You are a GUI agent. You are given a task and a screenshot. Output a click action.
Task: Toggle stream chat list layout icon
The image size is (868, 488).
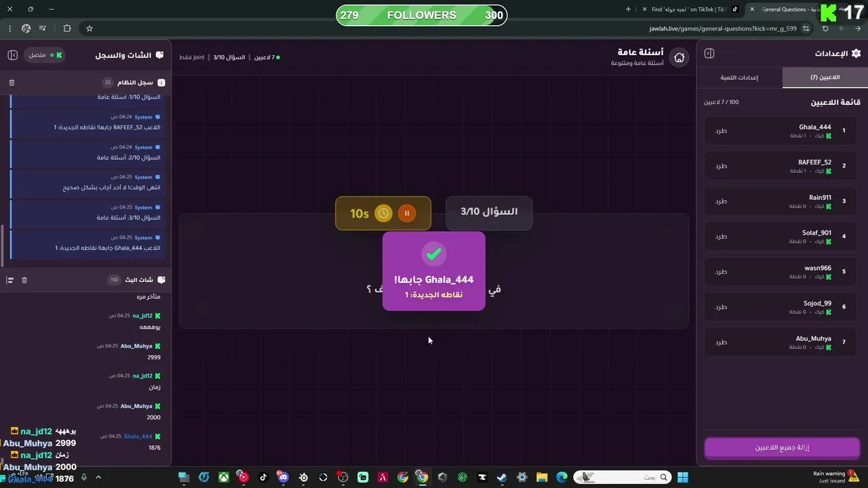[x=10, y=280]
